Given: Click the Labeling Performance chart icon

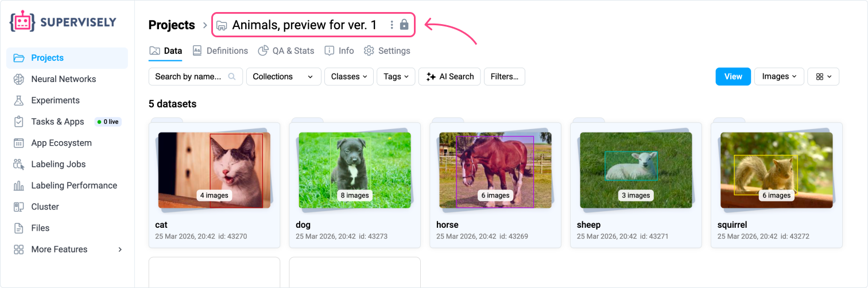Looking at the screenshot, I should (19, 185).
